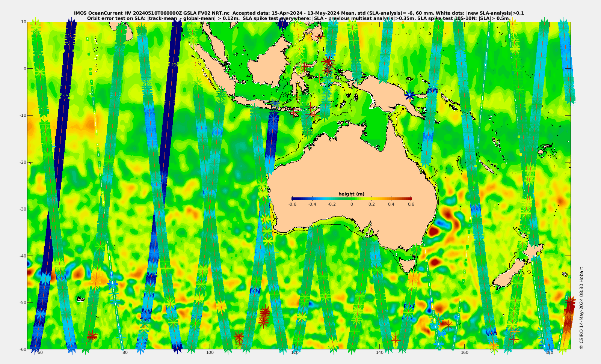Click the dark red star cluster north of Sulawesi
The height and width of the screenshot is (364, 601).
pos(328,63)
